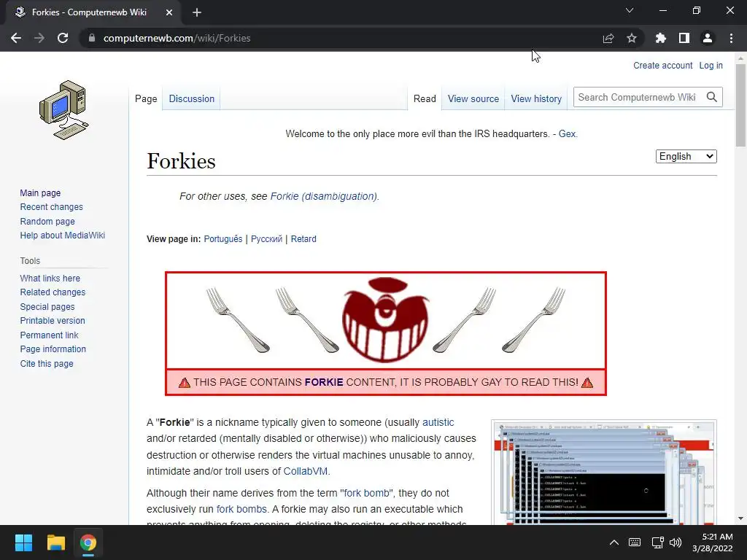
Task: Open Help about MediaWiki
Action: click(63, 236)
